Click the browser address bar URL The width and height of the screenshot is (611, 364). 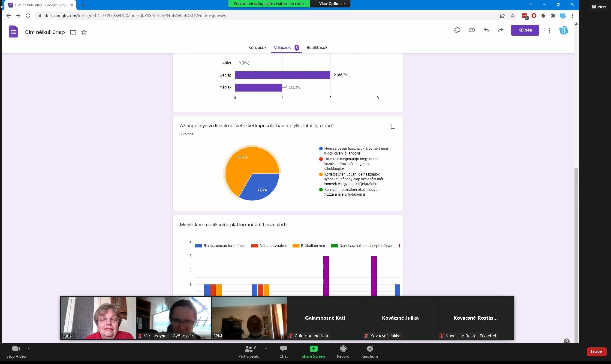(x=135, y=16)
